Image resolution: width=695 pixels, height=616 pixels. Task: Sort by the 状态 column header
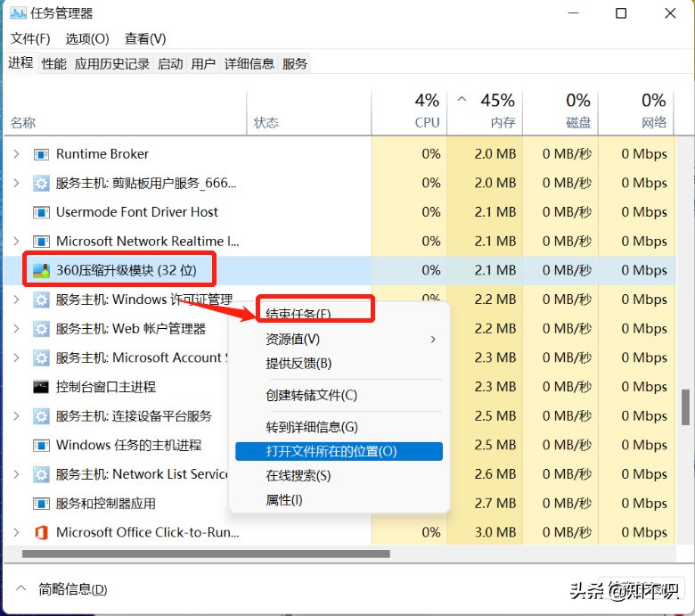coord(309,112)
